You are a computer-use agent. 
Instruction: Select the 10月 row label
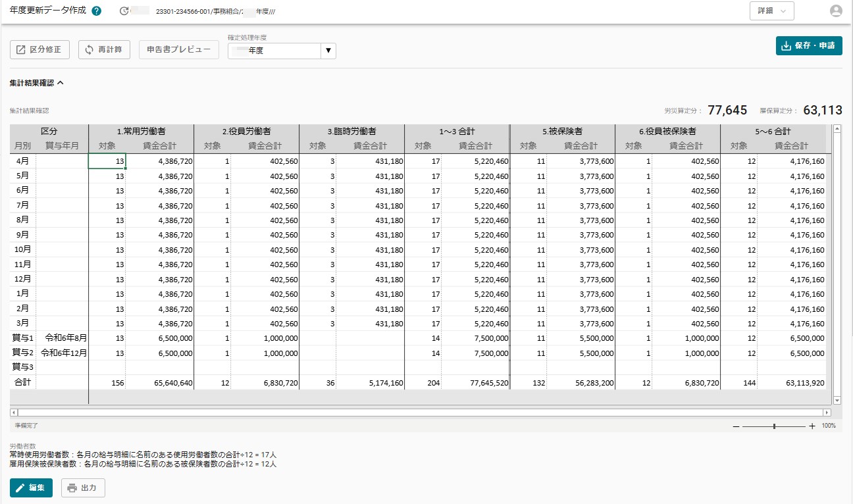[23, 249]
